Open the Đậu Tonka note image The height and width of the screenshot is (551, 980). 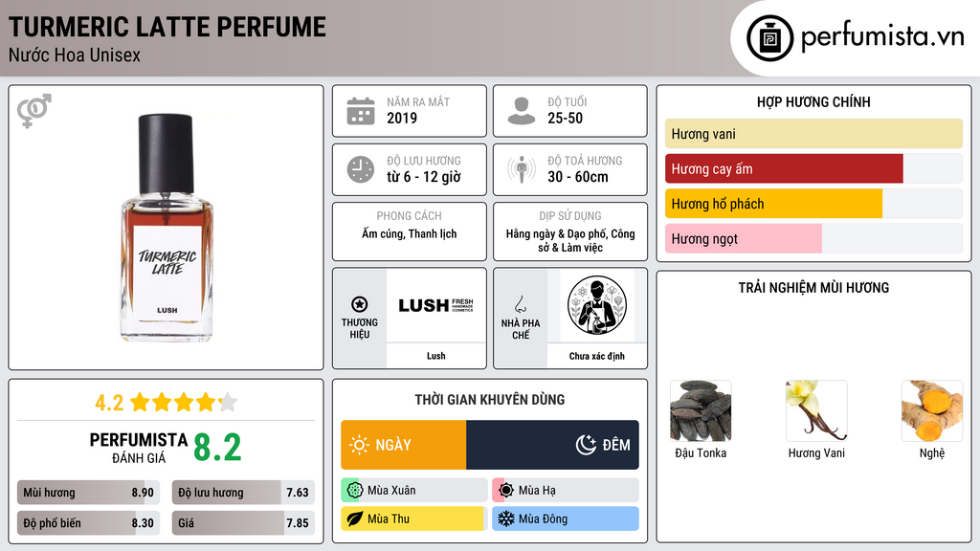(x=701, y=411)
